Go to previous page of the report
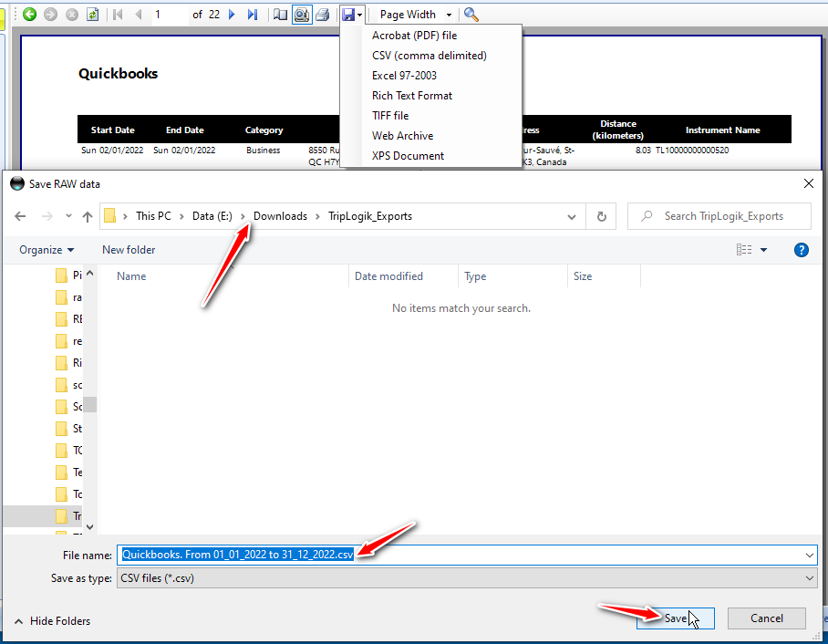828x644 pixels. 139,15
